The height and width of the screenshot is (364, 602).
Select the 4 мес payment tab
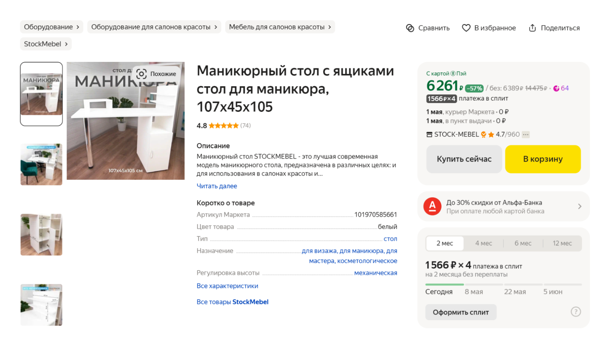point(483,243)
